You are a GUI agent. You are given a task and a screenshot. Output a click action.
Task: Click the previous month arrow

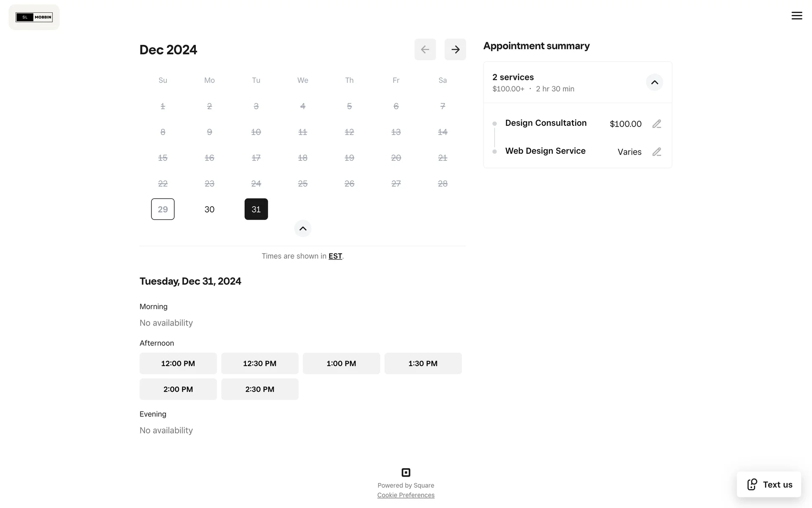[425, 50]
